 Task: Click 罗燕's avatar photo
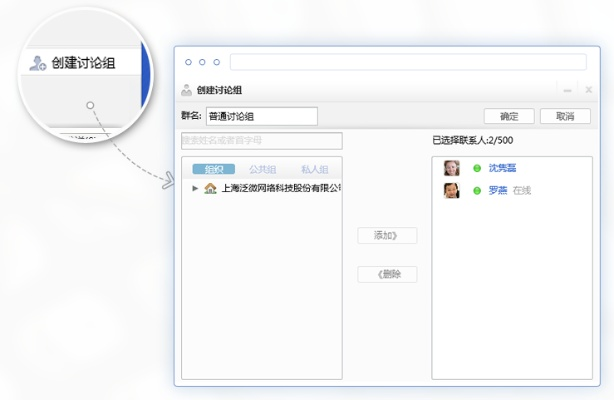point(452,190)
